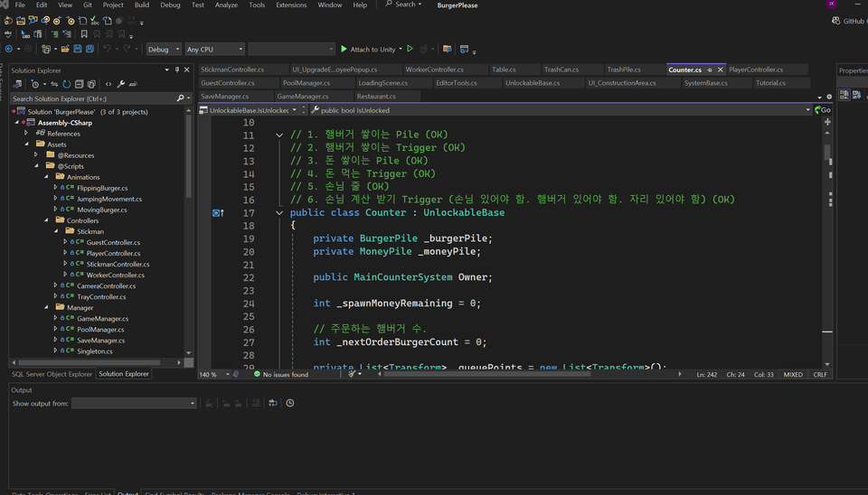Viewport: 868px width, 495px height.
Task: Click the Solution Explorer vertical scrollbar thumb
Action: click(x=188, y=156)
